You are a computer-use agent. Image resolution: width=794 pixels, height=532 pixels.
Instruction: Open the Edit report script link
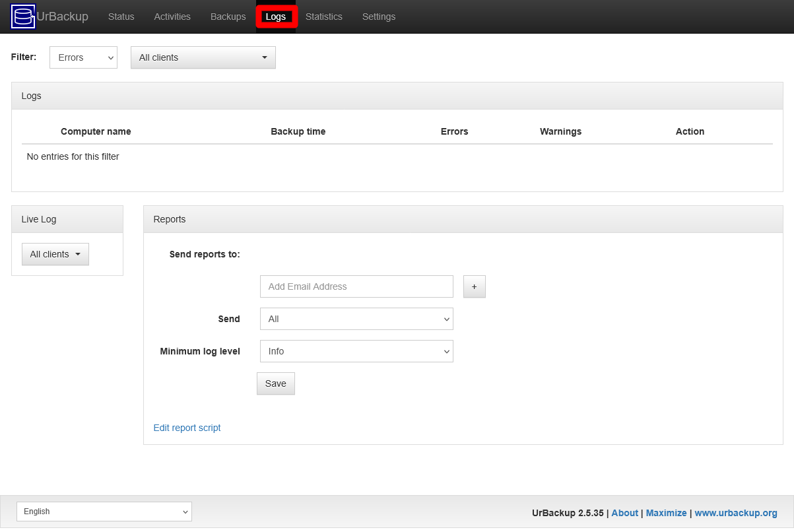point(187,428)
